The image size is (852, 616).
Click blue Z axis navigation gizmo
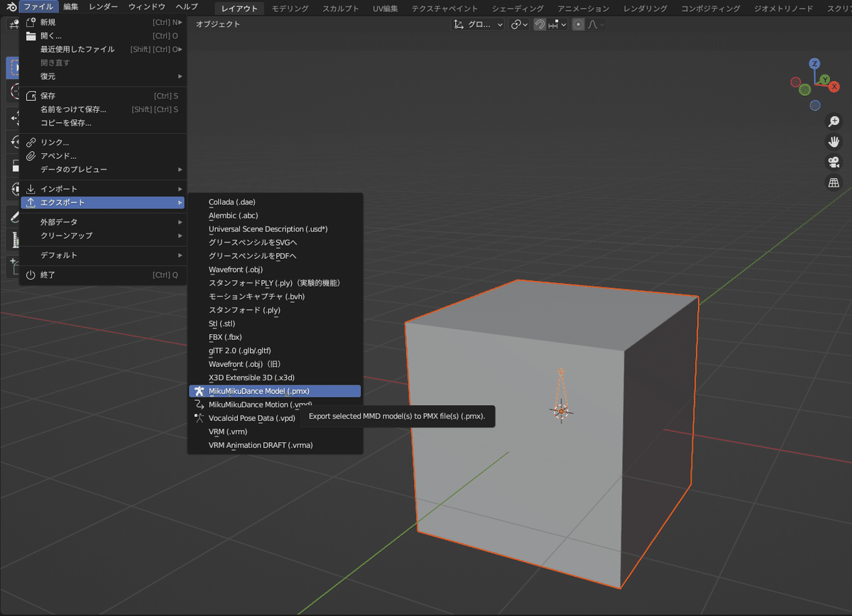(814, 63)
